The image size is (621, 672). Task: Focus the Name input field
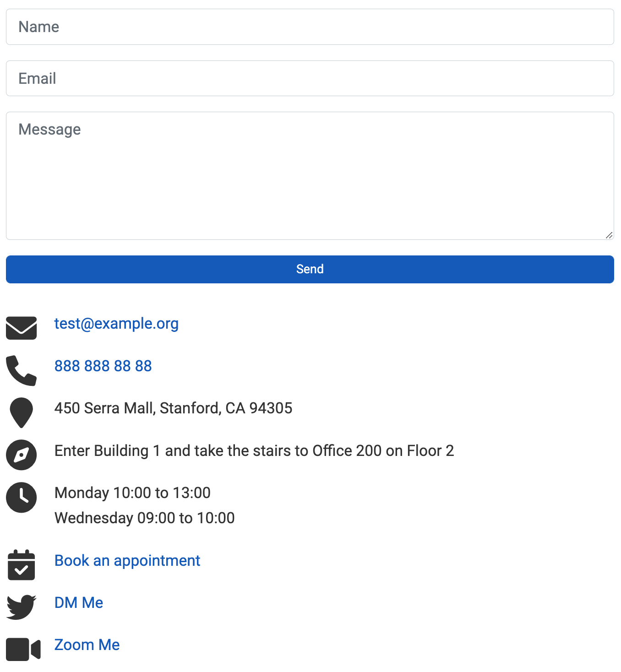pyautogui.click(x=310, y=27)
